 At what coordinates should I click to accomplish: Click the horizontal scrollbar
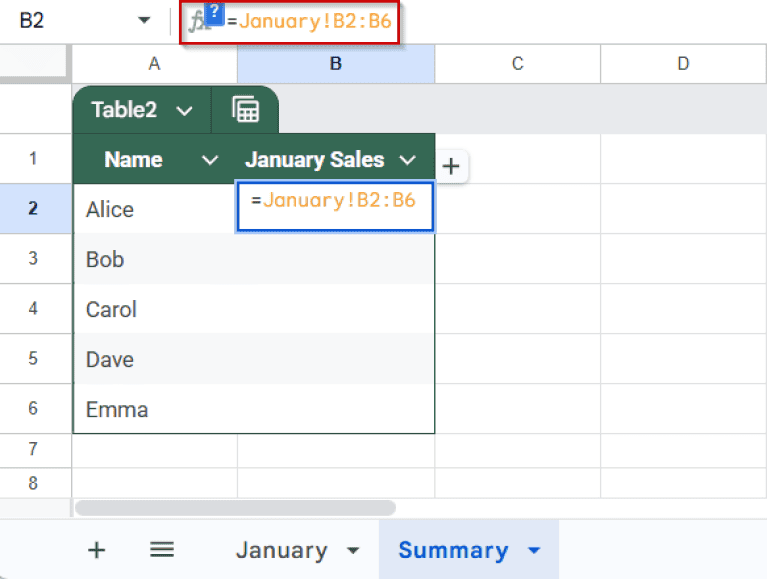pyautogui.click(x=235, y=508)
